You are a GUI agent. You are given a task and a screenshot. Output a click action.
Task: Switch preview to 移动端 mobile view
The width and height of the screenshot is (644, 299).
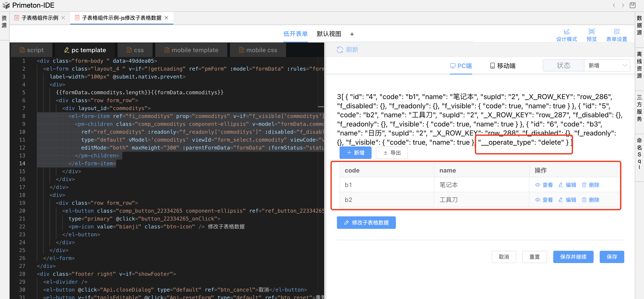pos(502,66)
